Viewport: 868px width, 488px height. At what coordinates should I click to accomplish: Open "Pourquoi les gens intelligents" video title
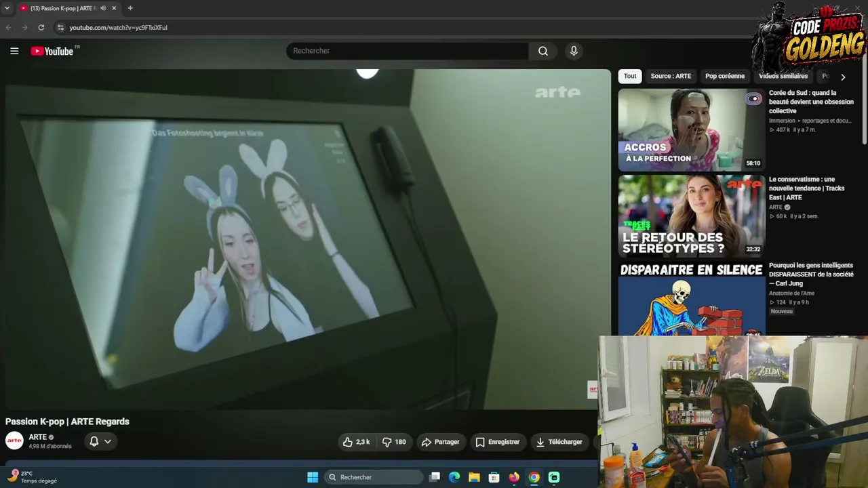pos(811,274)
